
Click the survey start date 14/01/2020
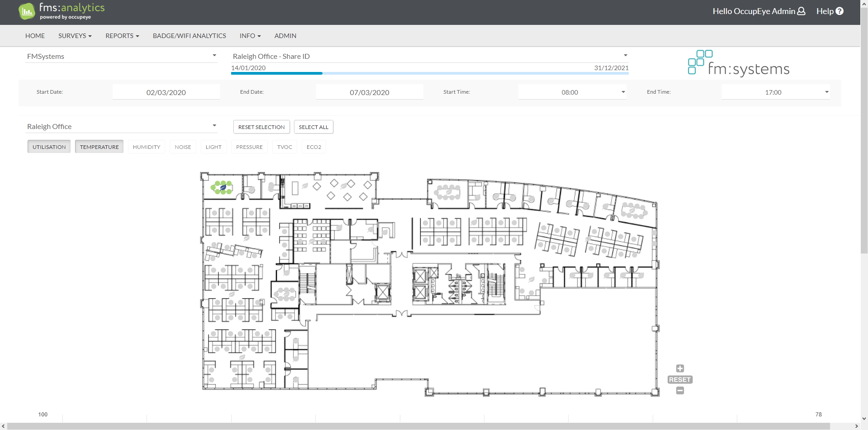pyautogui.click(x=248, y=68)
